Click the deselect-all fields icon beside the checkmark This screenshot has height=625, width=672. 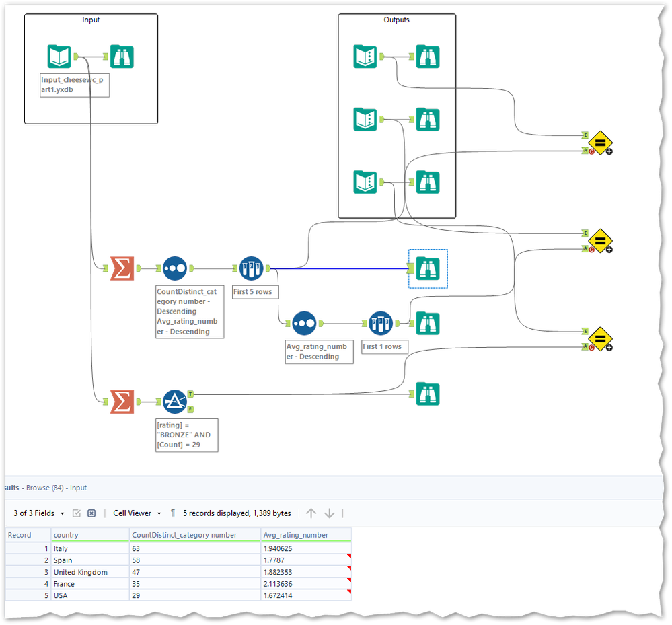point(91,513)
